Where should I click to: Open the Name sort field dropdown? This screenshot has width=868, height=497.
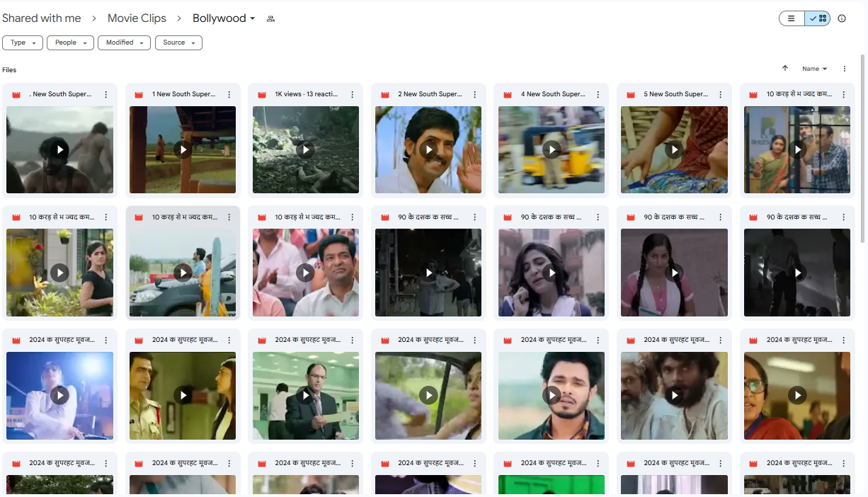pyautogui.click(x=814, y=69)
